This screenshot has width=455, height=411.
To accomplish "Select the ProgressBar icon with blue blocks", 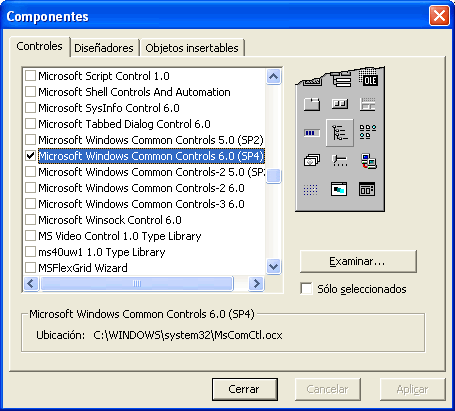I will coord(312,133).
